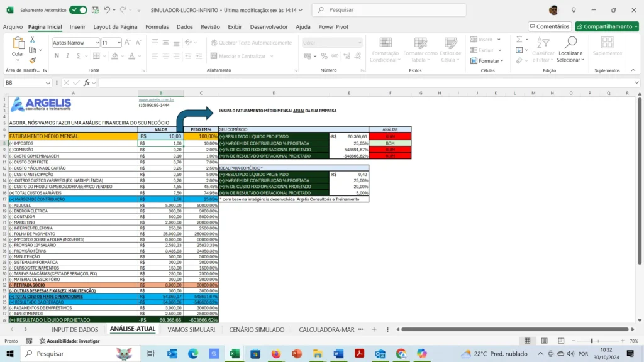
Task: Add a new sheet with plus icon
Action: click(374, 329)
